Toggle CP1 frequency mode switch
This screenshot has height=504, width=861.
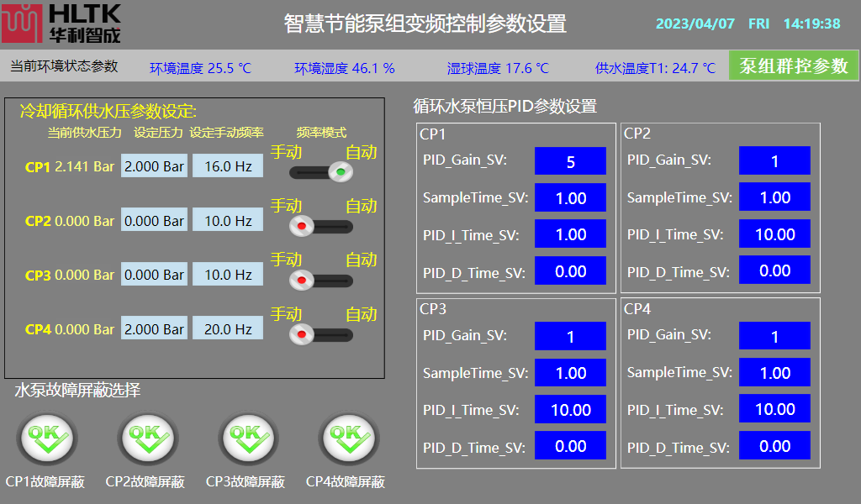(x=321, y=172)
